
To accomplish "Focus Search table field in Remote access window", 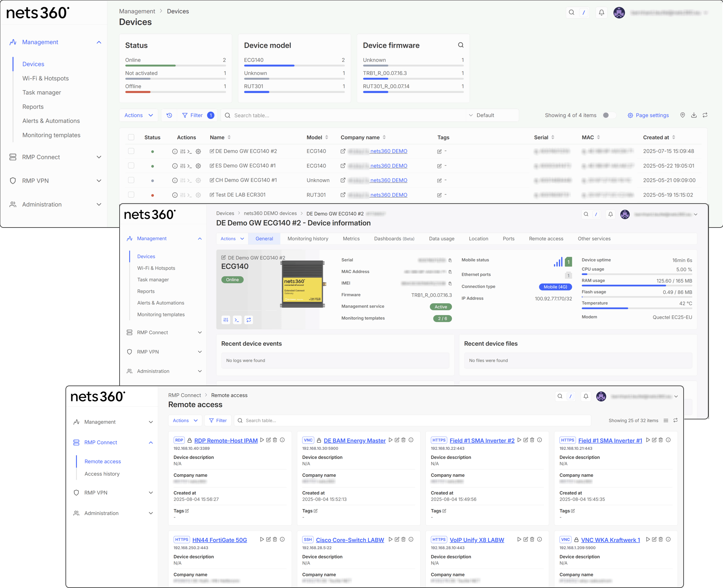I will (x=413, y=420).
